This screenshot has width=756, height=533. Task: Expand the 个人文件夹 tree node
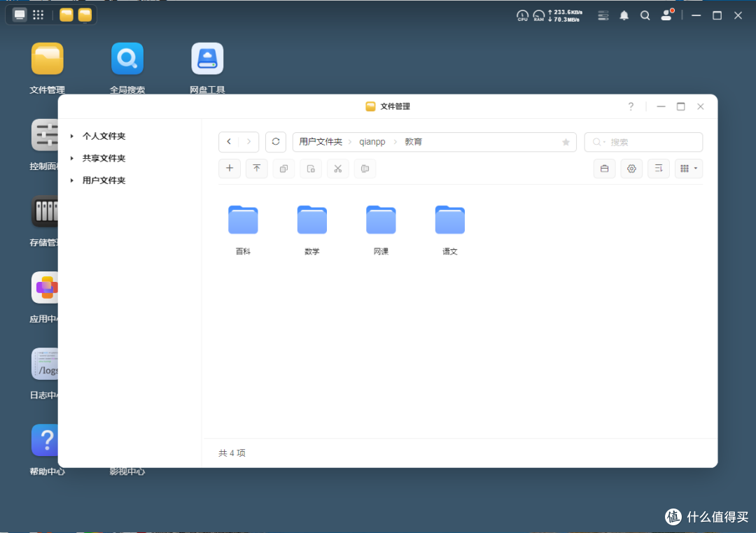[72, 136]
